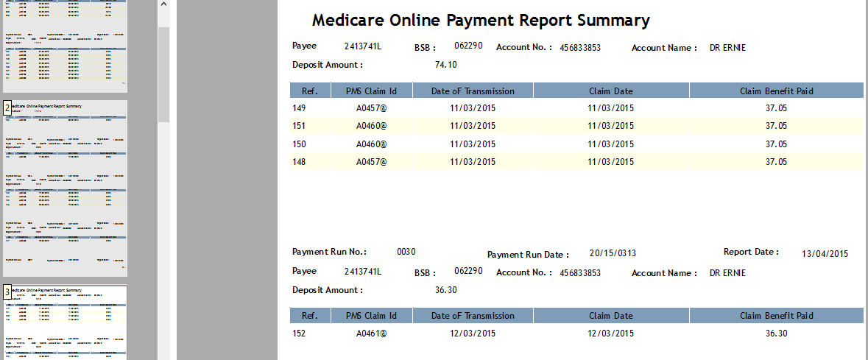This screenshot has height=360, width=868.
Task: Click the Ref. header above row 149
Action: pos(310,91)
